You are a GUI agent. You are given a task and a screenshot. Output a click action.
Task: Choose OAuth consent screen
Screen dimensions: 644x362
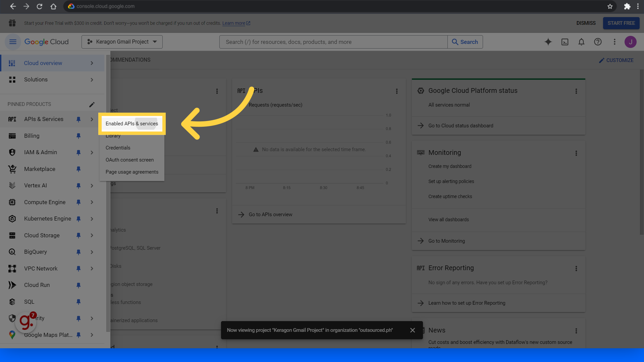[130, 160]
